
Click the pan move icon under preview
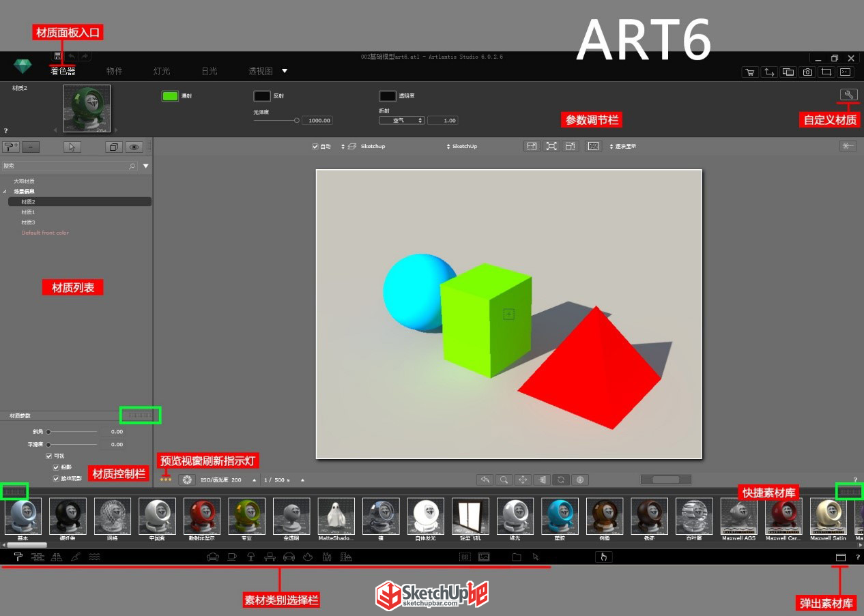tap(523, 480)
